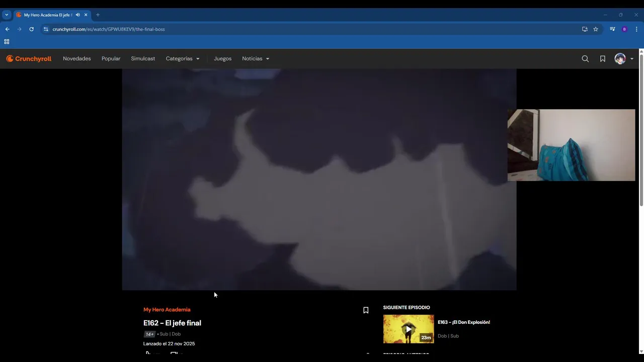Select the My Hero Academia browser tab
644x362 pixels.
coord(52,15)
